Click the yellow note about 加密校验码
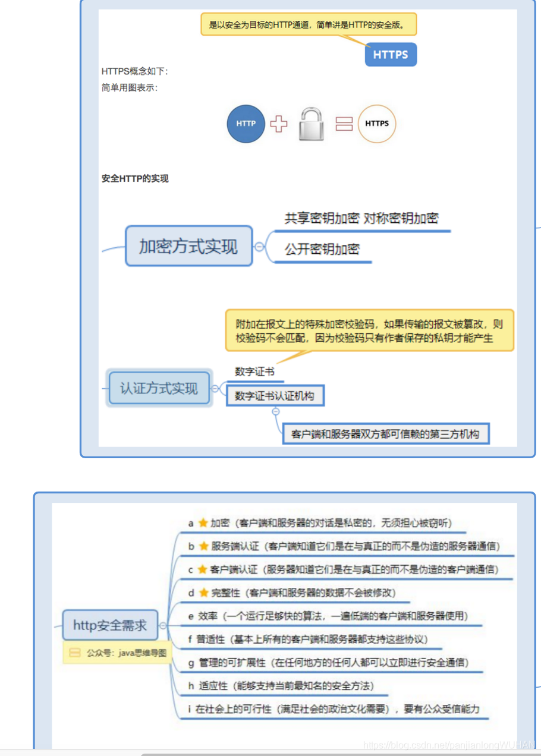Image resolution: width=541 pixels, height=756 pixels. point(369,331)
